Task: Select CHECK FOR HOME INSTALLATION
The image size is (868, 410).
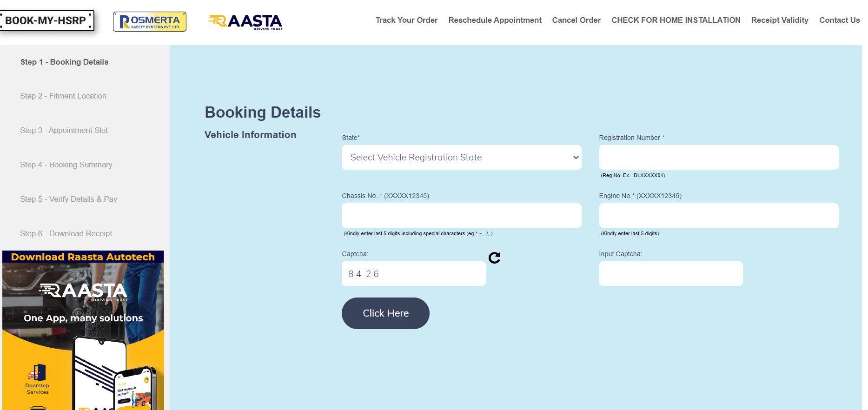Action: (676, 20)
